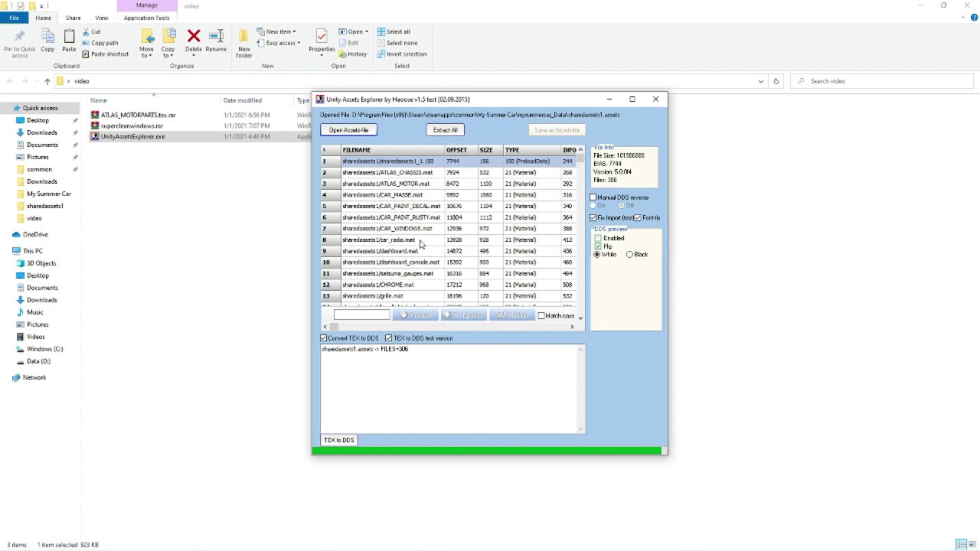Toggle DDS preview Flip checkbox
The image size is (980, 551).
pos(599,246)
